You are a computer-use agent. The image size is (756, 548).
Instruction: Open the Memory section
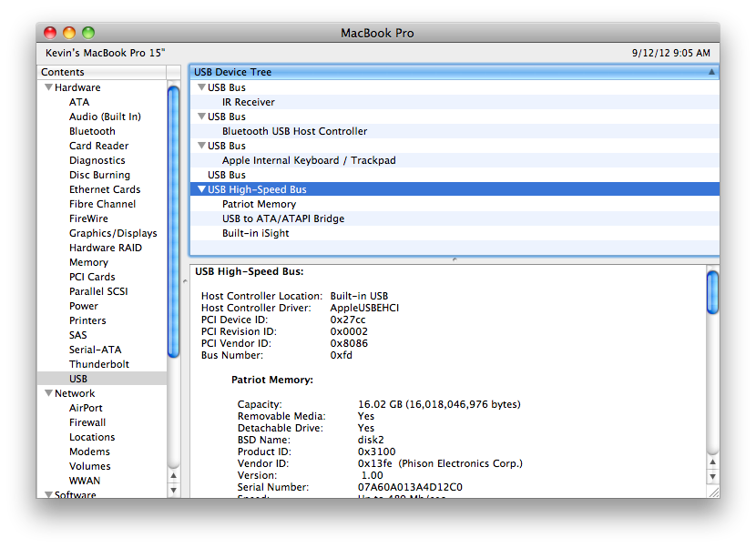click(88, 262)
